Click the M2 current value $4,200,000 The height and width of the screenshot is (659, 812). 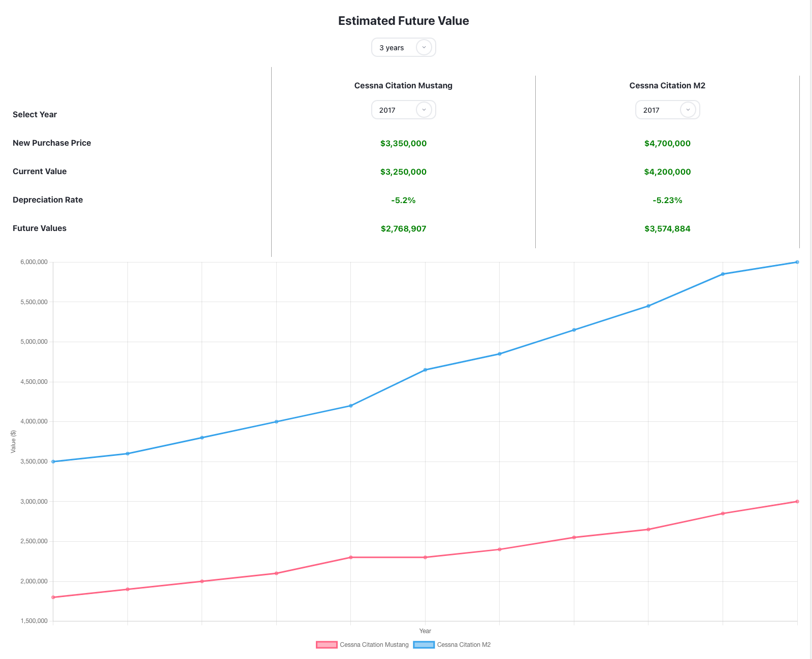click(x=668, y=172)
